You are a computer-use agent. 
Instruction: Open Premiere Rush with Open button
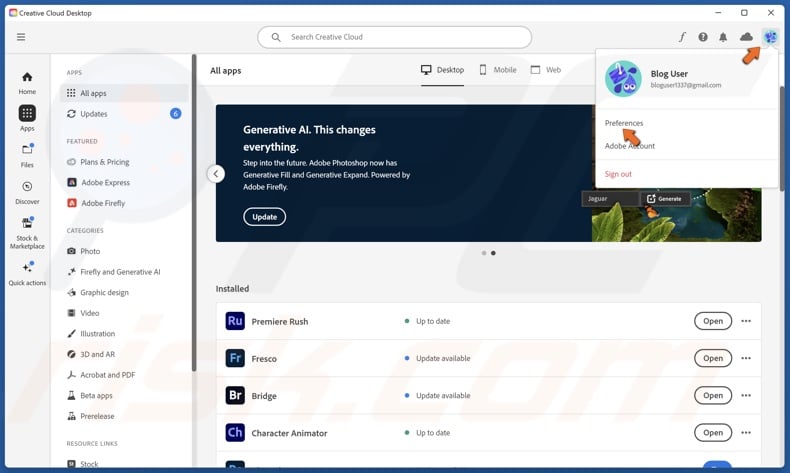click(713, 321)
